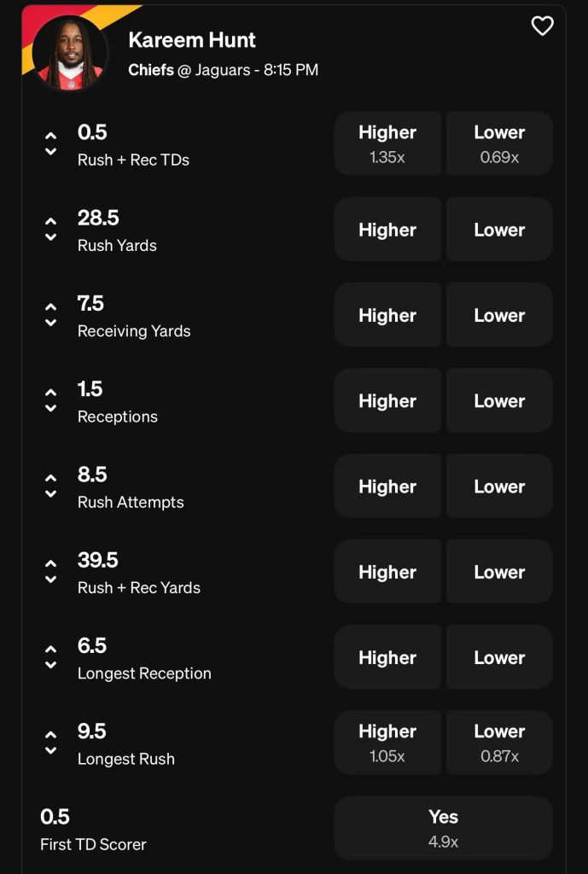Select Higher on 28.5 Rush Yards

[387, 229]
